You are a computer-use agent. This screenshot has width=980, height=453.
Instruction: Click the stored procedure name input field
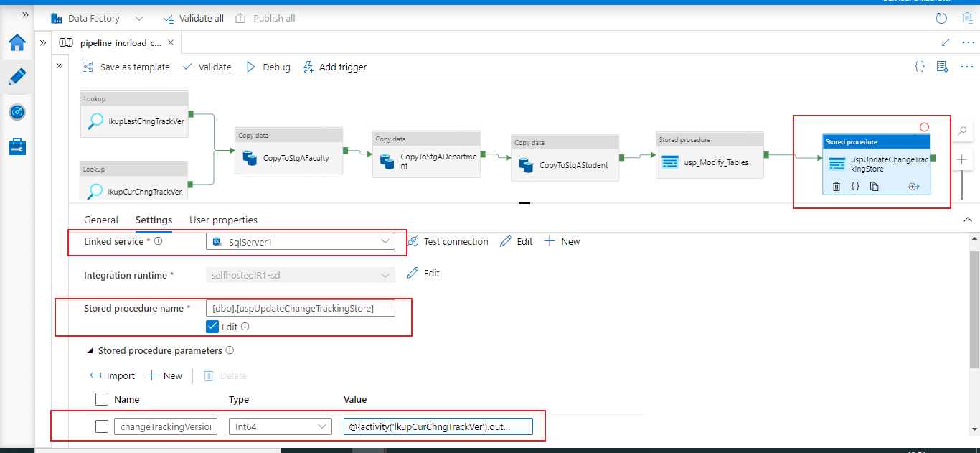pos(300,309)
